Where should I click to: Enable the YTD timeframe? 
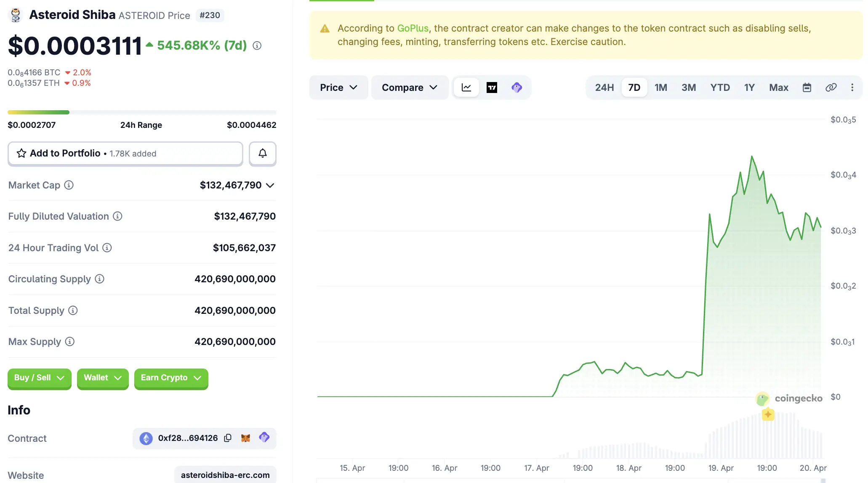pos(720,87)
